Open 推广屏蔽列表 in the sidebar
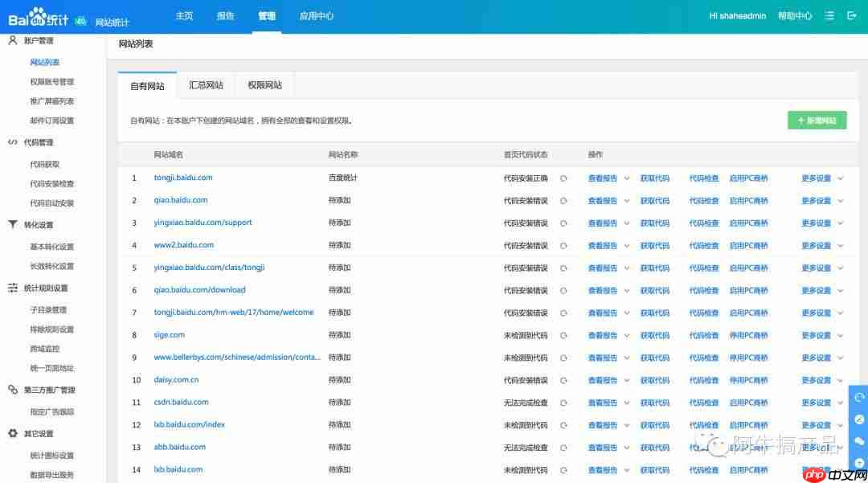The image size is (868, 483). 52,101
